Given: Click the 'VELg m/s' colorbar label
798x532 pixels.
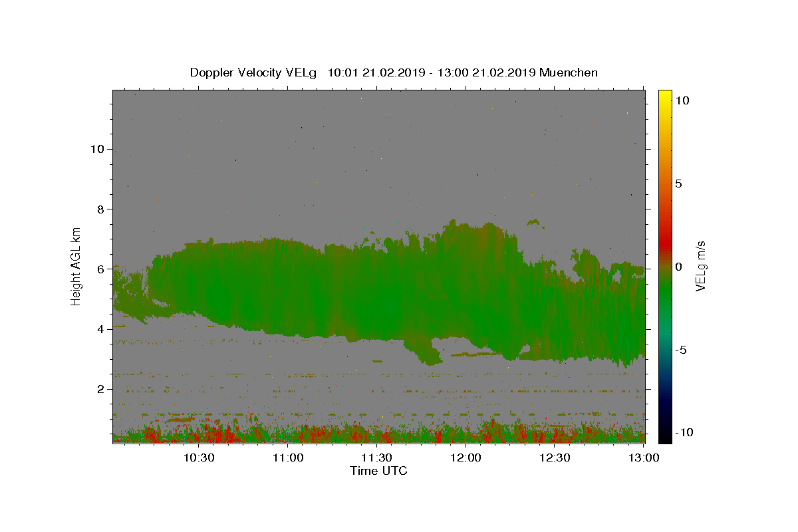Looking at the screenshot, I should (x=700, y=265).
